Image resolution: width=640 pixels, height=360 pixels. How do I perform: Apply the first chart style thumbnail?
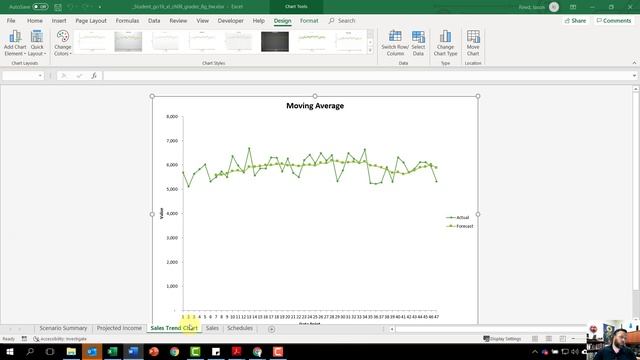[x=92, y=42]
